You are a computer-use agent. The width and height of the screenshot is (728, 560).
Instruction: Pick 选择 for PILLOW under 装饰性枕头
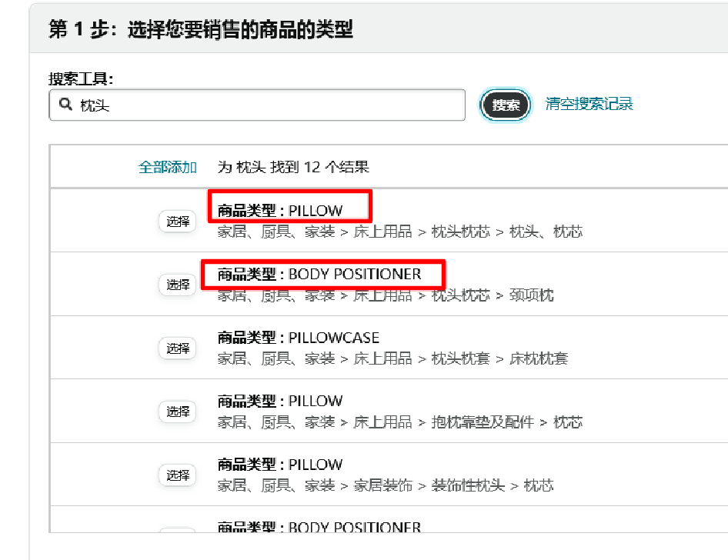pos(177,475)
